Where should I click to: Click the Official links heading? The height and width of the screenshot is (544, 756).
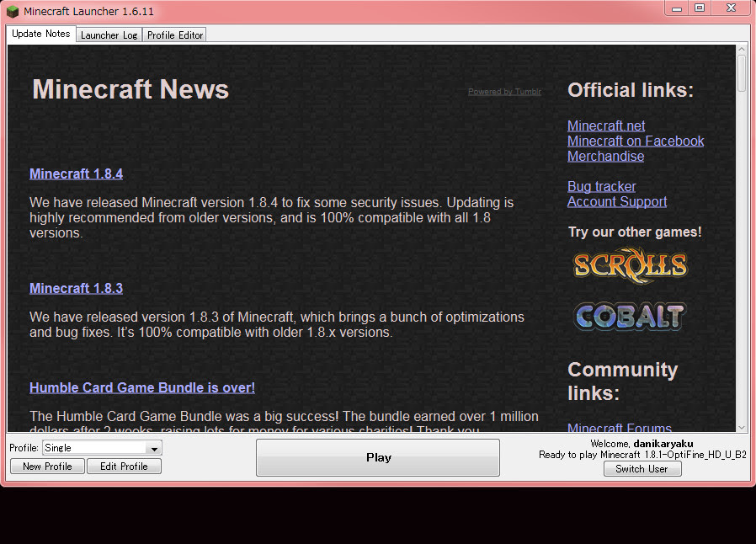(x=631, y=90)
